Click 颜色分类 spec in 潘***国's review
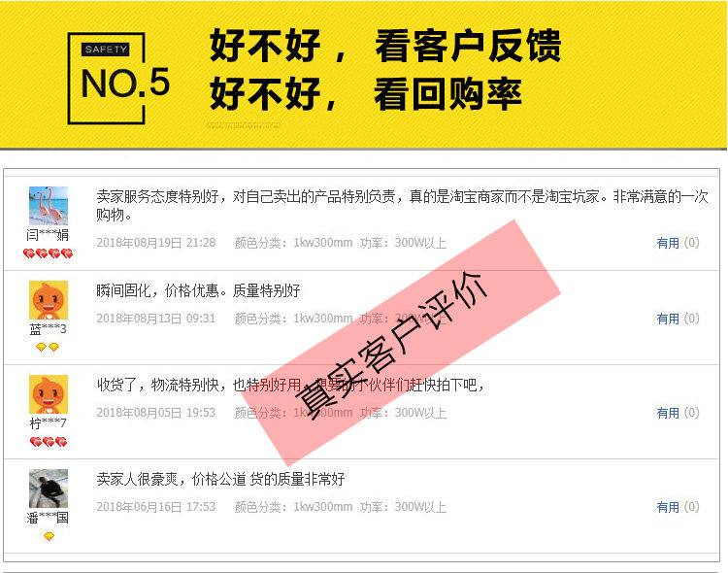The height and width of the screenshot is (573, 728). [293, 507]
